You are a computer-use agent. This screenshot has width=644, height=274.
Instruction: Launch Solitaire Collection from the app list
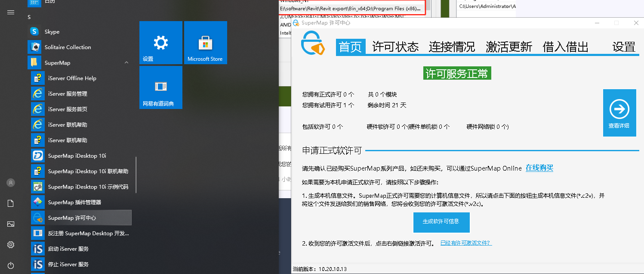pyautogui.click(x=80, y=47)
